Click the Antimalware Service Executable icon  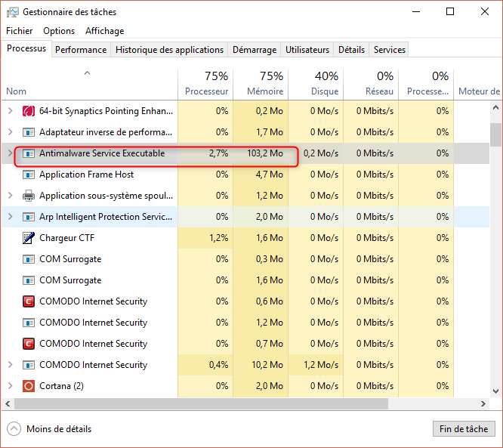[x=29, y=153]
